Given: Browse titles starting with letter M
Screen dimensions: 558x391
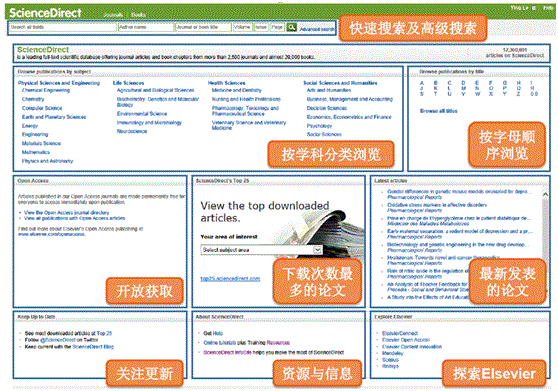Looking at the screenshot, I should point(463,88).
